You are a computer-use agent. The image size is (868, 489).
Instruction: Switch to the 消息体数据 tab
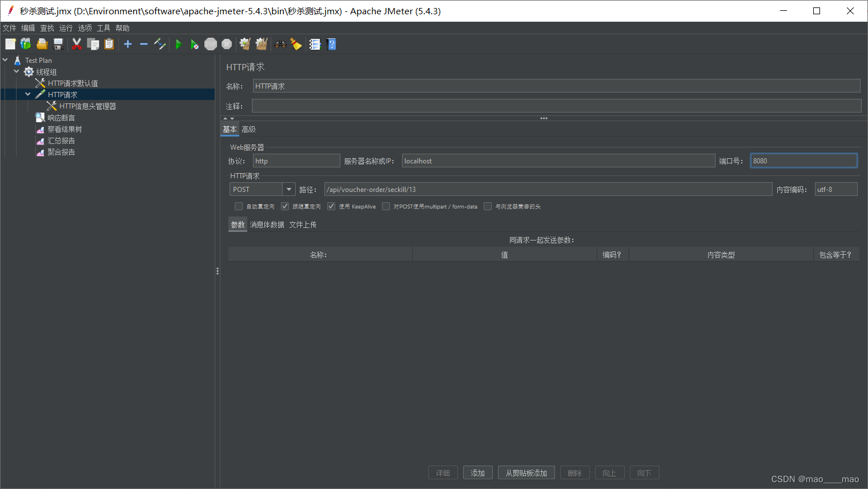(267, 225)
